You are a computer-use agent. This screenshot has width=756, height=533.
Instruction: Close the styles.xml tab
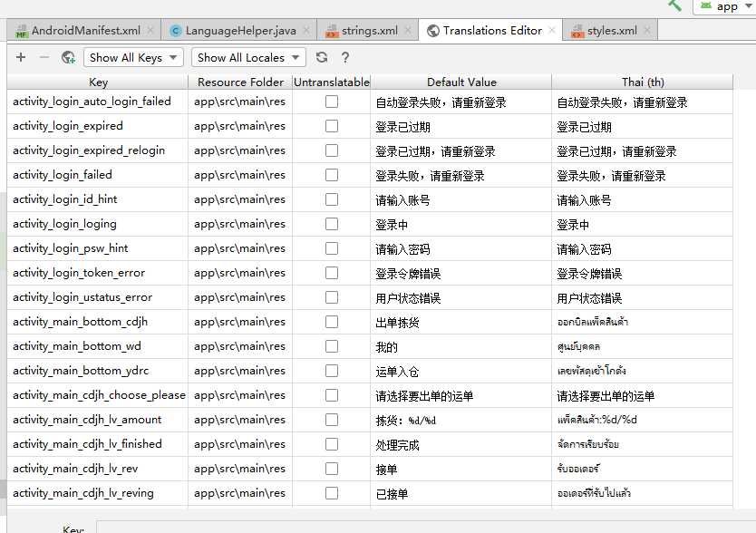647,31
